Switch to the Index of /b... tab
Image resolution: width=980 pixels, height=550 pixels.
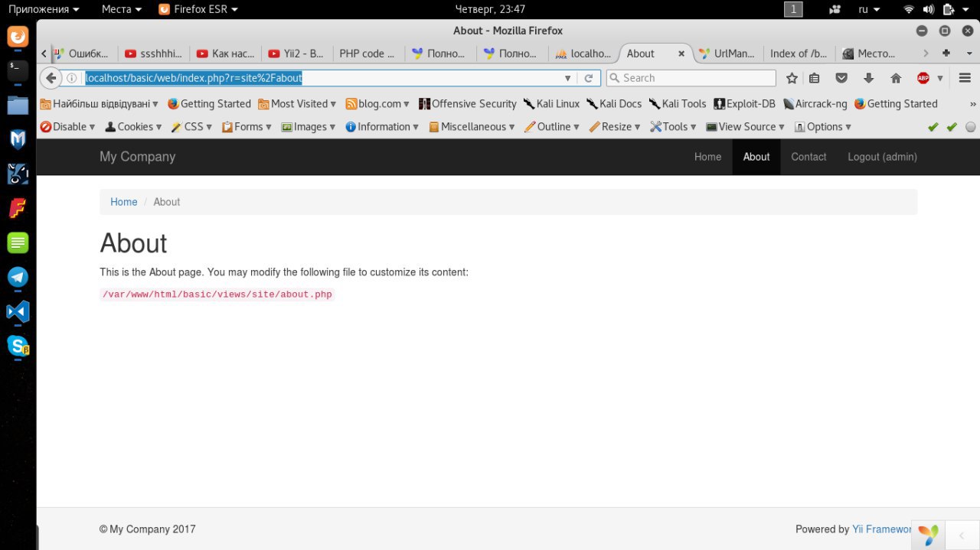[799, 54]
